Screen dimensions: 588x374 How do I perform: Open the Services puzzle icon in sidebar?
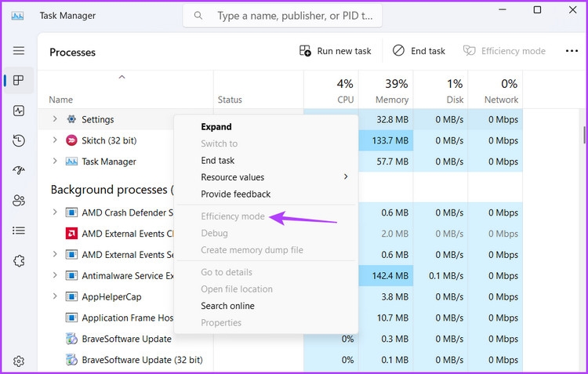click(19, 261)
